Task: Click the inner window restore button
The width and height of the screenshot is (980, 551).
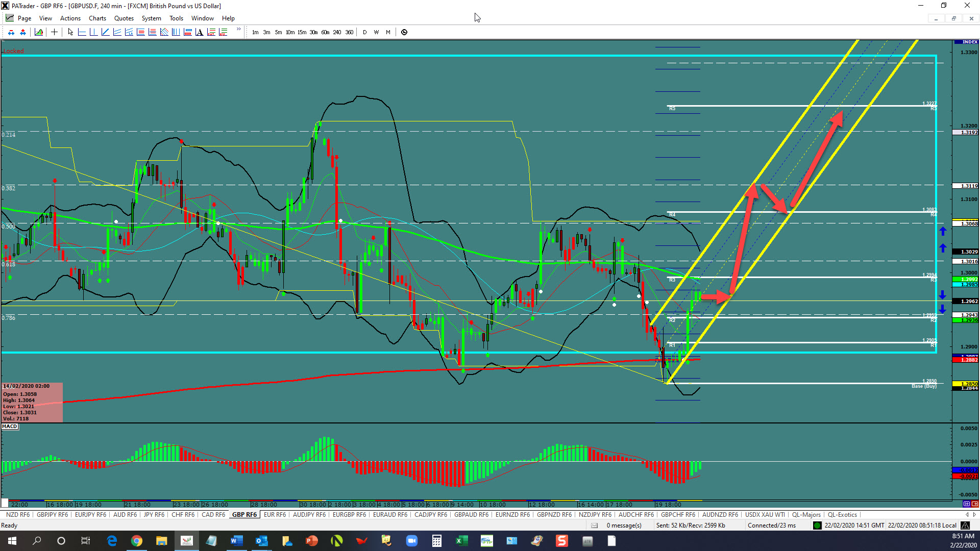Action: (x=953, y=18)
